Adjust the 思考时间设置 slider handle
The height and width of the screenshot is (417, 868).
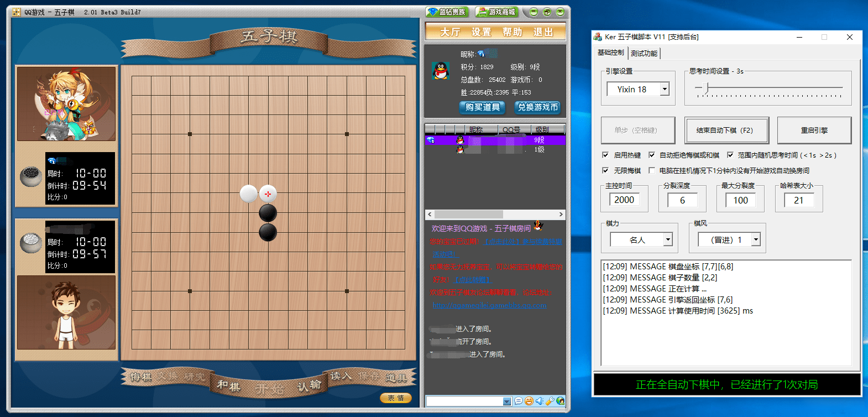click(705, 87)
